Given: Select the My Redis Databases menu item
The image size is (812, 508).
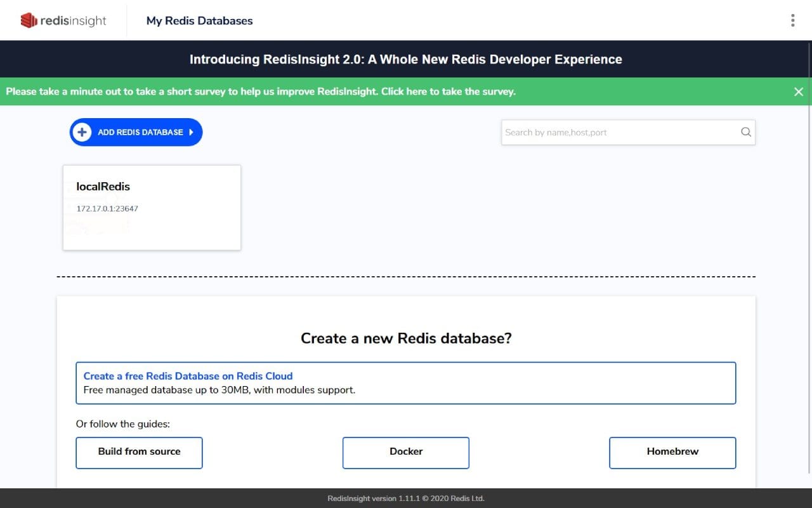Looking at the screenshot, I should [199, 20].
